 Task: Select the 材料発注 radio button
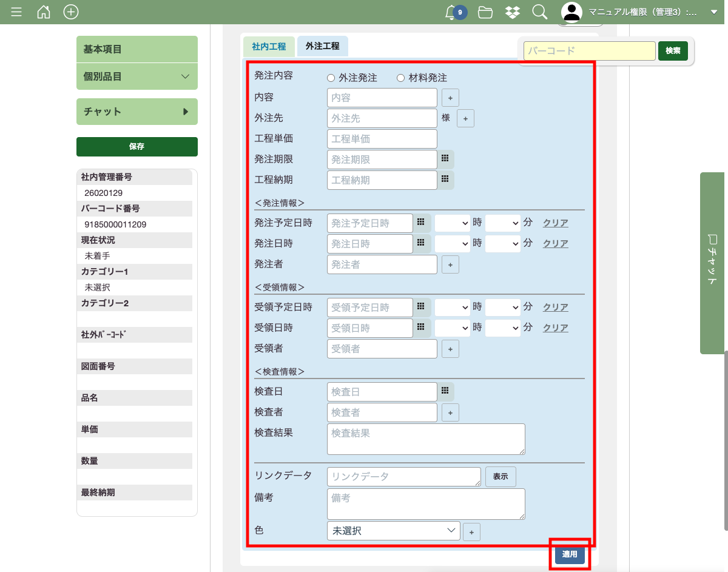point(400,78)
